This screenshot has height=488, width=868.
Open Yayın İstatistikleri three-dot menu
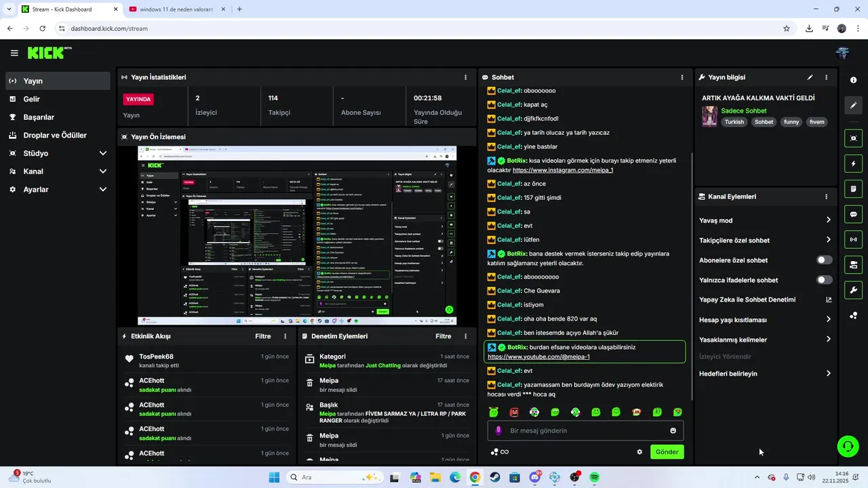465,77
